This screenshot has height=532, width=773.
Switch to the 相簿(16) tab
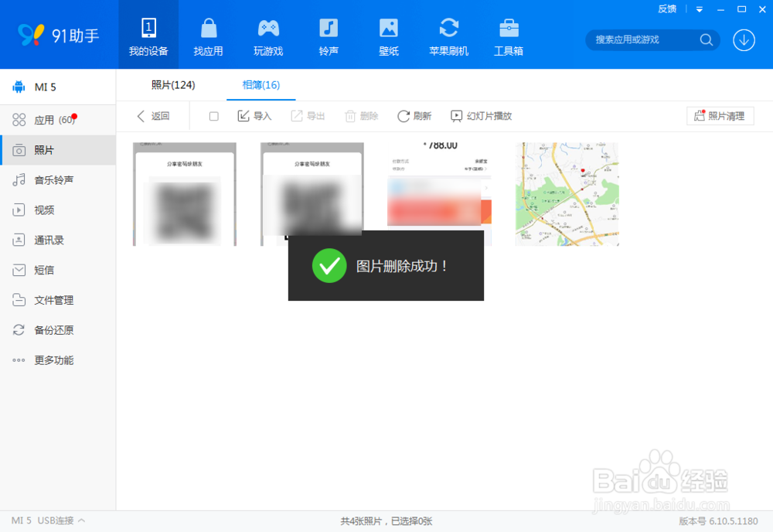pos(261,86)
